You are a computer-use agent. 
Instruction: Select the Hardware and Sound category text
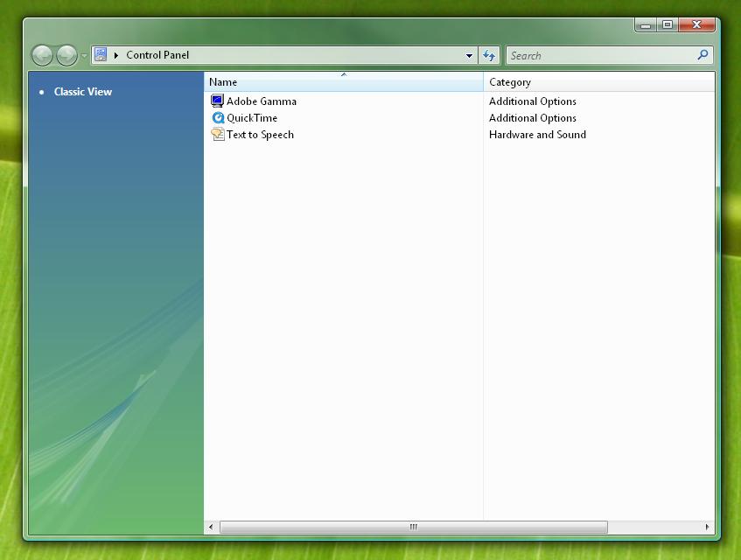tap(537, 135)
